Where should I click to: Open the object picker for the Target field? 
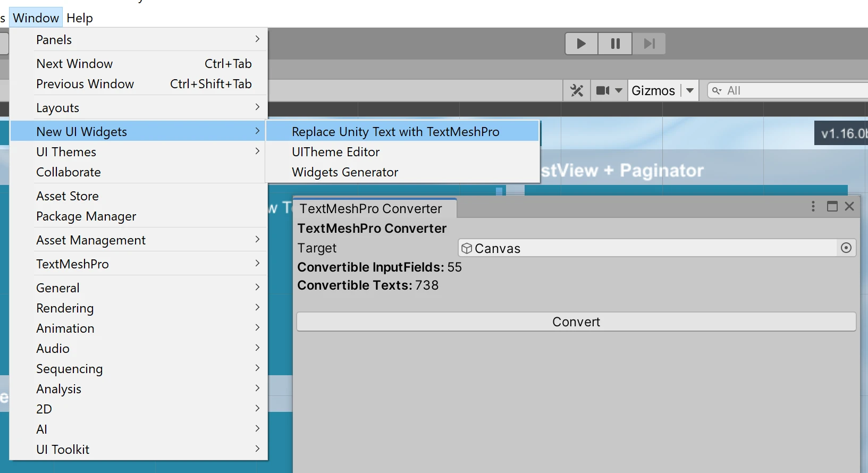click(x=846, y=248)
